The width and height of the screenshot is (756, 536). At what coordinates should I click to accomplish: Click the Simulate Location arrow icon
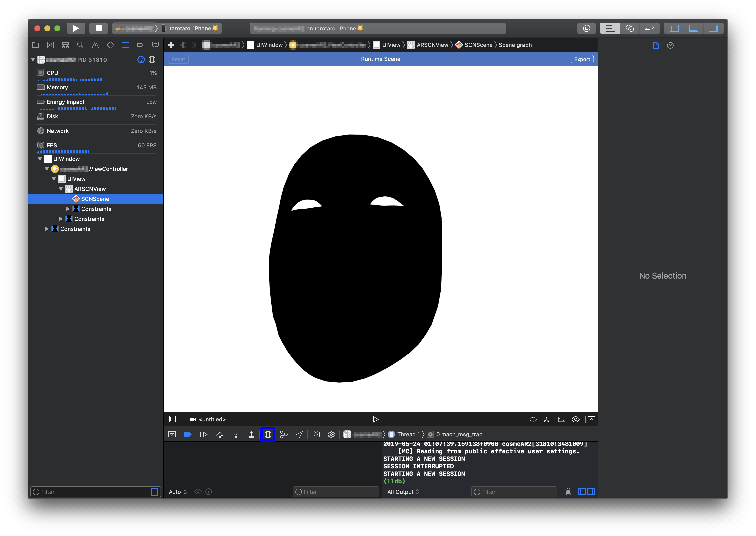click(x=299, y=434)
